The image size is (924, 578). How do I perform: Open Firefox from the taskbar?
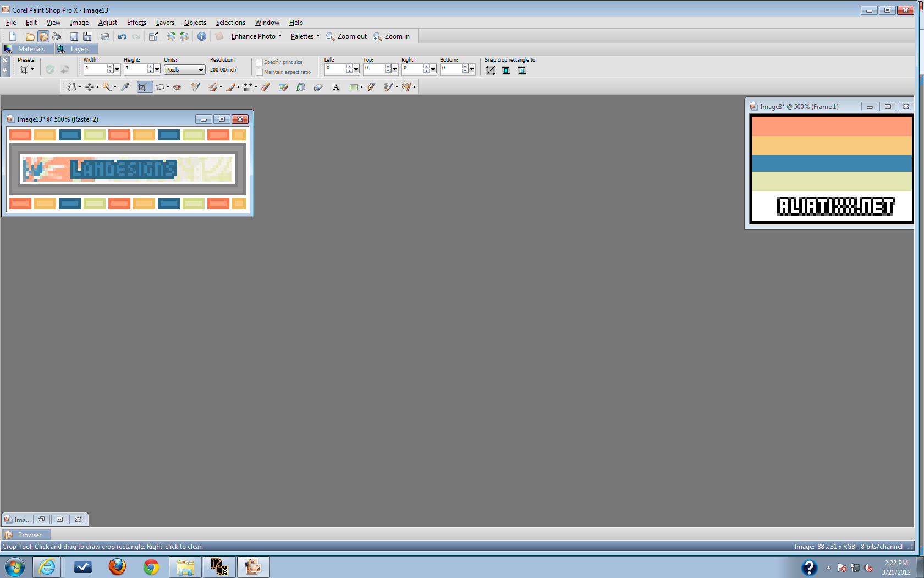click(117, 567)
